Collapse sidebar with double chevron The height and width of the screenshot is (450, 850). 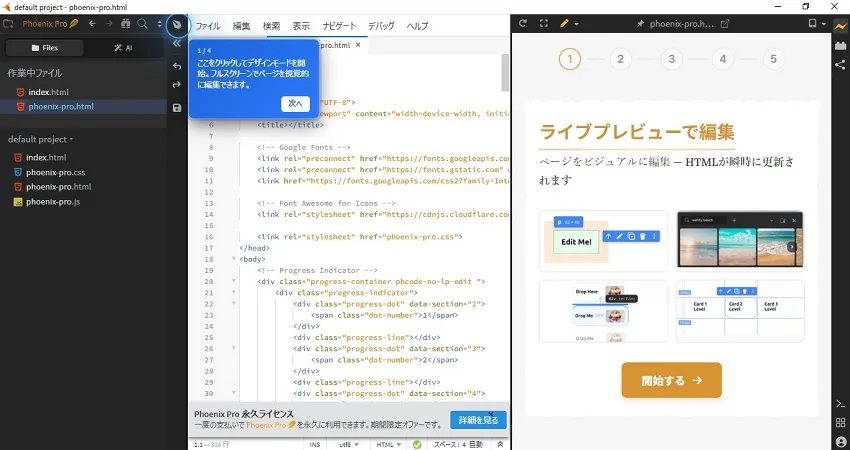coord(177,43)
